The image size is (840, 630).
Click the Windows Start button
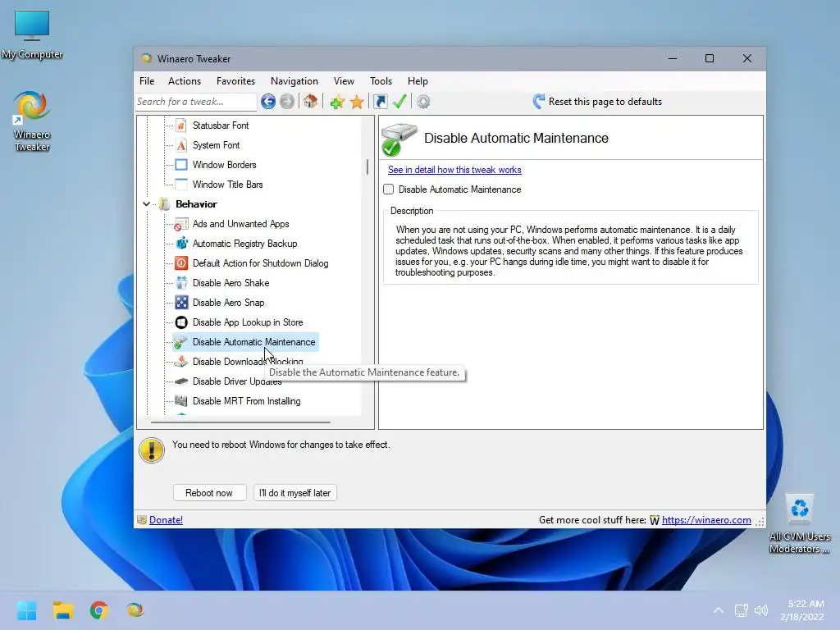[27, 610]
